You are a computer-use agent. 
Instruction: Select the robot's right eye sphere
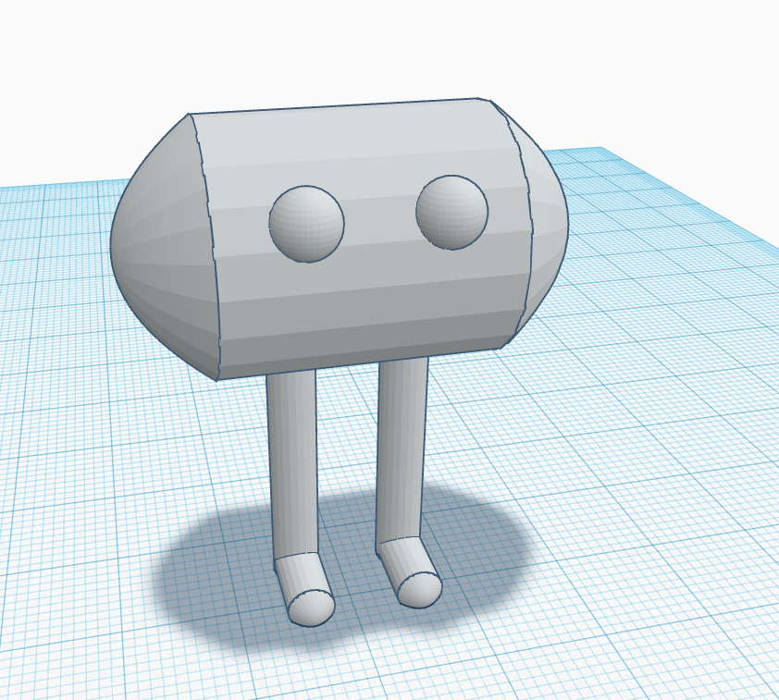pyautogui.click(x=451, y=212)
